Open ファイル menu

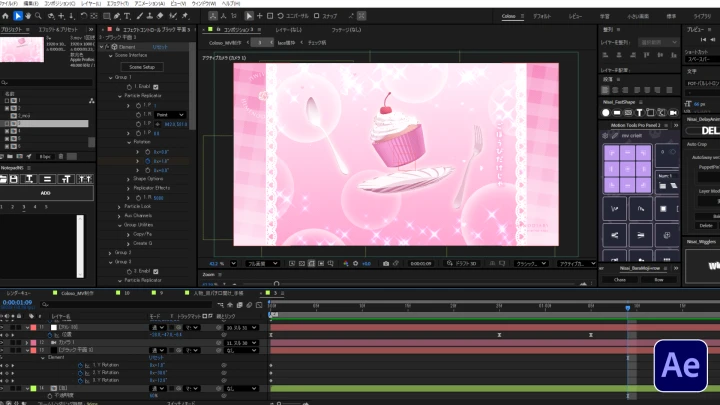pyautogui.click(x=8, y=3)
